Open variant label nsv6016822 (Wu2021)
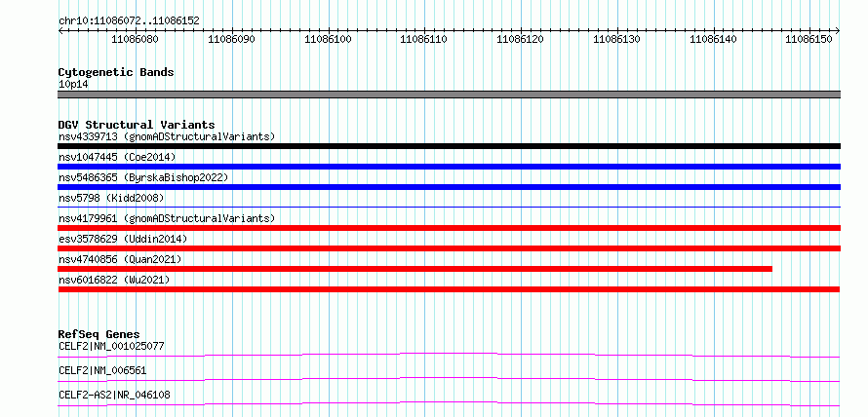The height and width of the screenshot is (417, 868). [114, 280]
